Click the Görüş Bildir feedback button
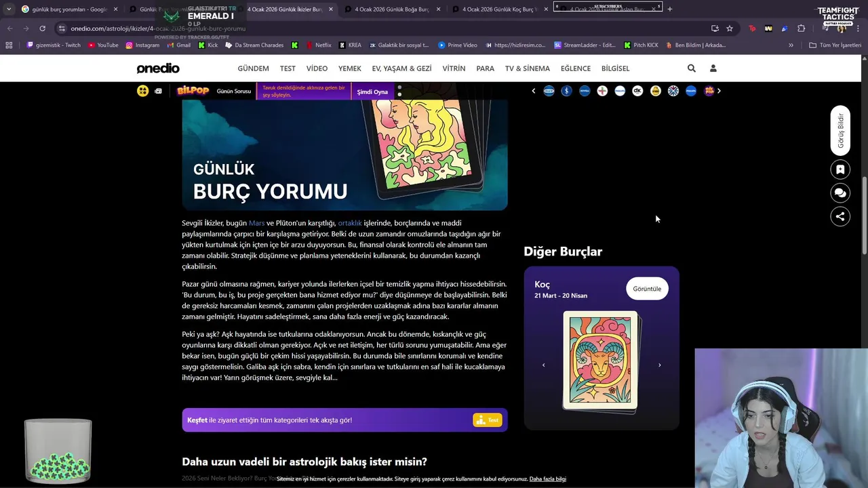The height and width of the screenshot is (488, 868). [x=840, y=131]
